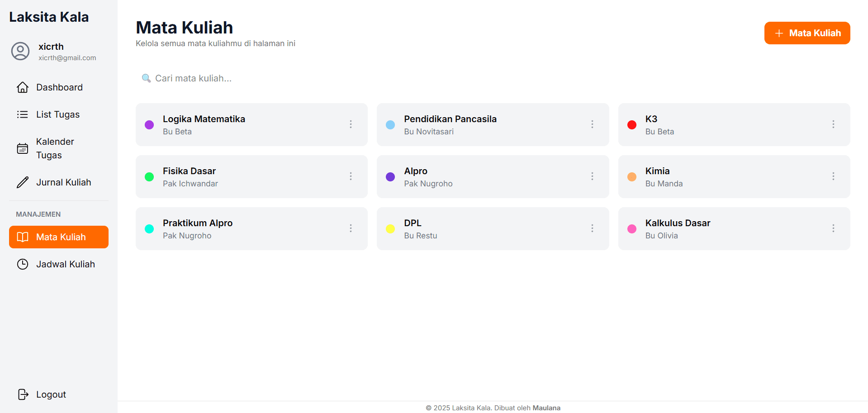
Task: Open the K3 card kebab menu
Action: coord(833,124)
